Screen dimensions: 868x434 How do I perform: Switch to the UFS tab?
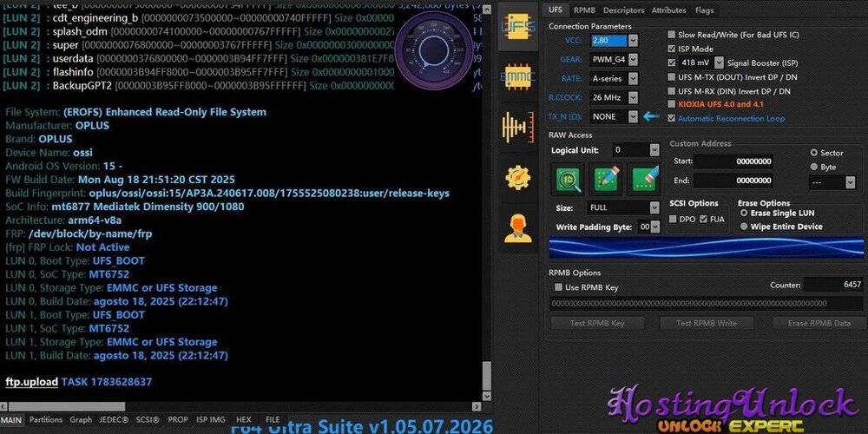coord(555,10)
